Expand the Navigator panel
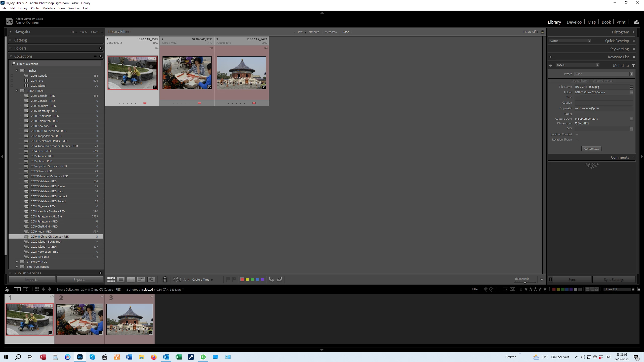This screenshot has width=644, height=362. [11, 32]
